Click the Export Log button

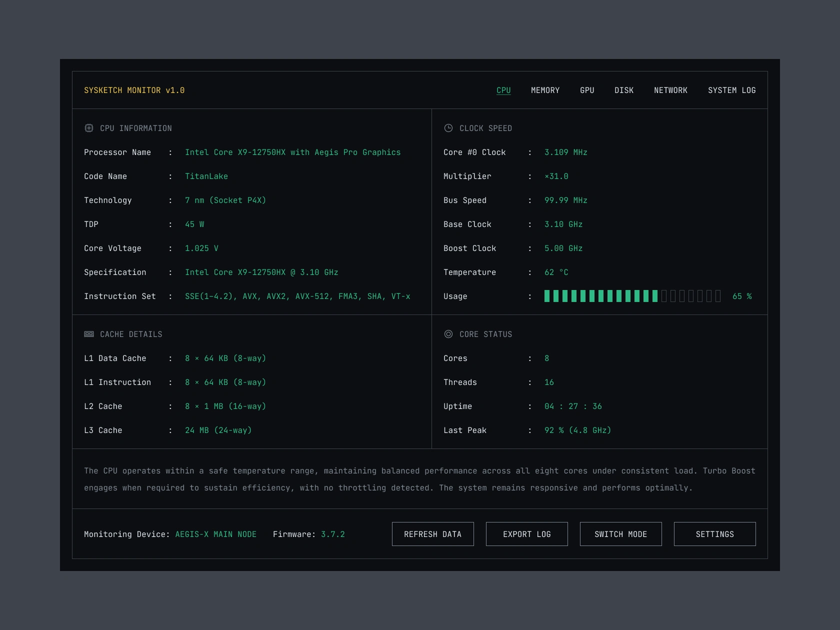pos(526,534)
